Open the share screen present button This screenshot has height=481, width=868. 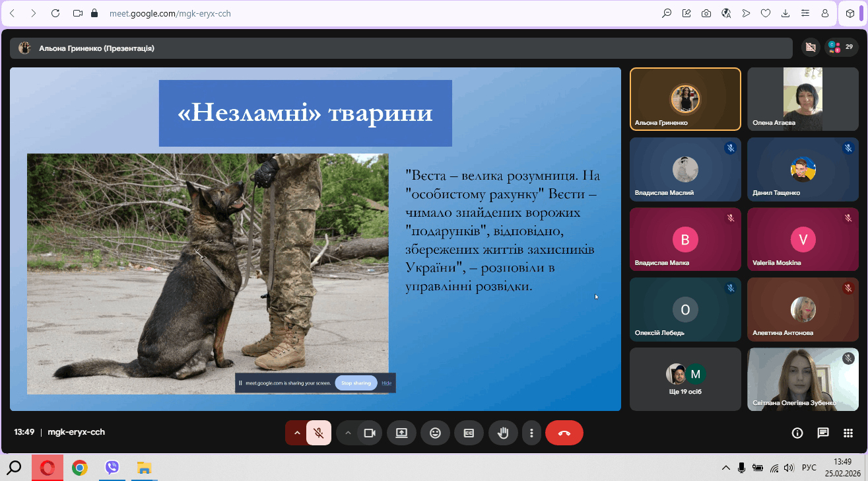[x=401, y=433]
